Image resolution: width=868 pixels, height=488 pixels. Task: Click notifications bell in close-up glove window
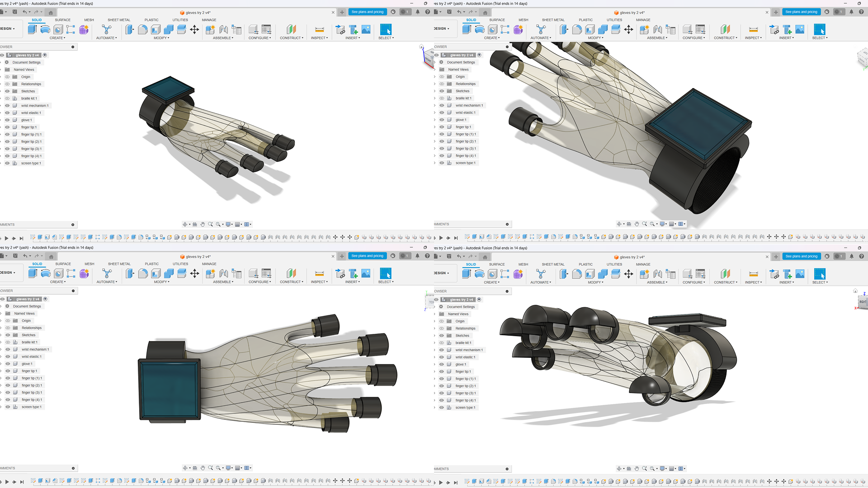pos(851,12)
